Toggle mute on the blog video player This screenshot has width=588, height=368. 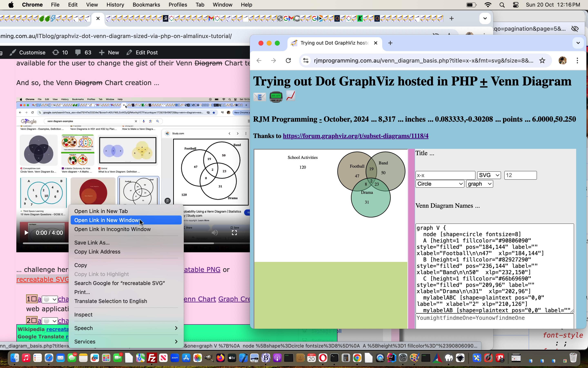click(x=215, y=233)
